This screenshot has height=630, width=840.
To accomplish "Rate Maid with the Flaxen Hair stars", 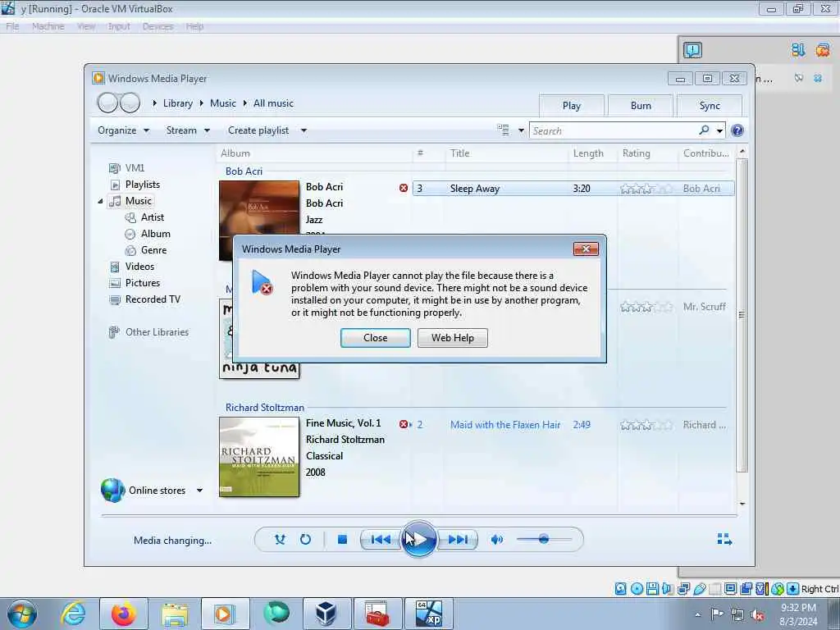I will (x=646, y=425).
